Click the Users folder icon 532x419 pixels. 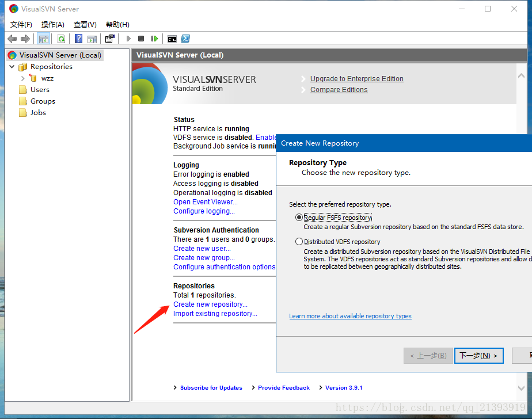(23, 90)
